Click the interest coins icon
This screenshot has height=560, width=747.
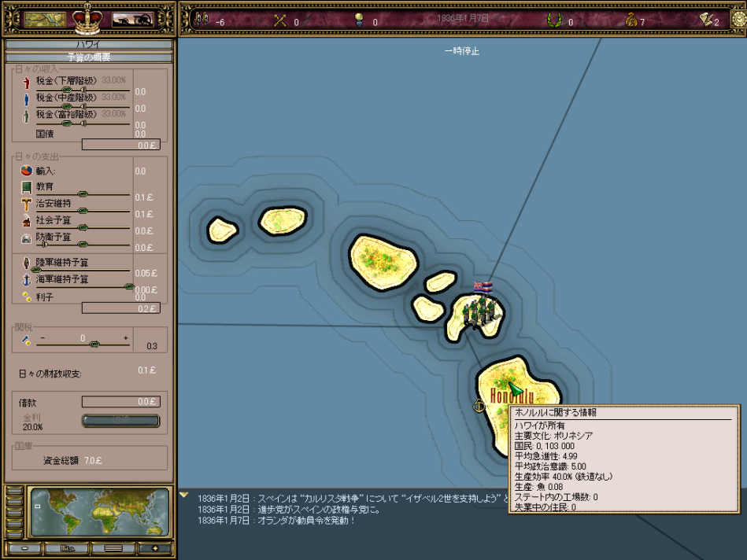pyautogui.click(x=27, y=297)
